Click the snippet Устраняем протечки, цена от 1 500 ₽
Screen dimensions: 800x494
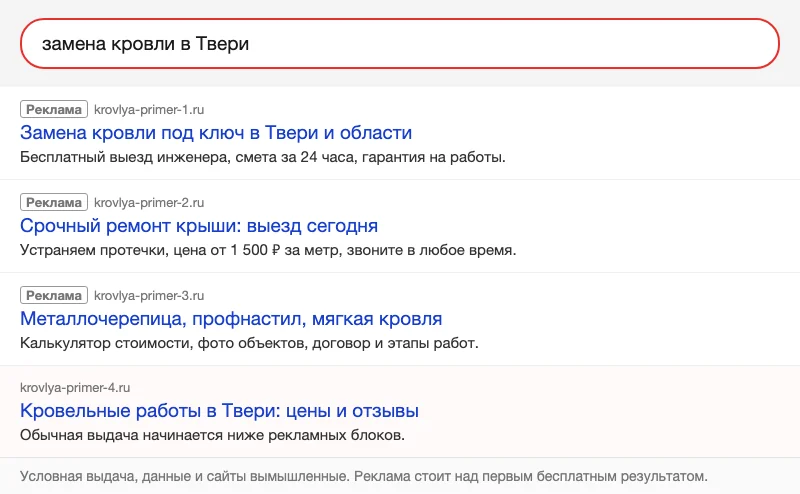tap(268, 250)
